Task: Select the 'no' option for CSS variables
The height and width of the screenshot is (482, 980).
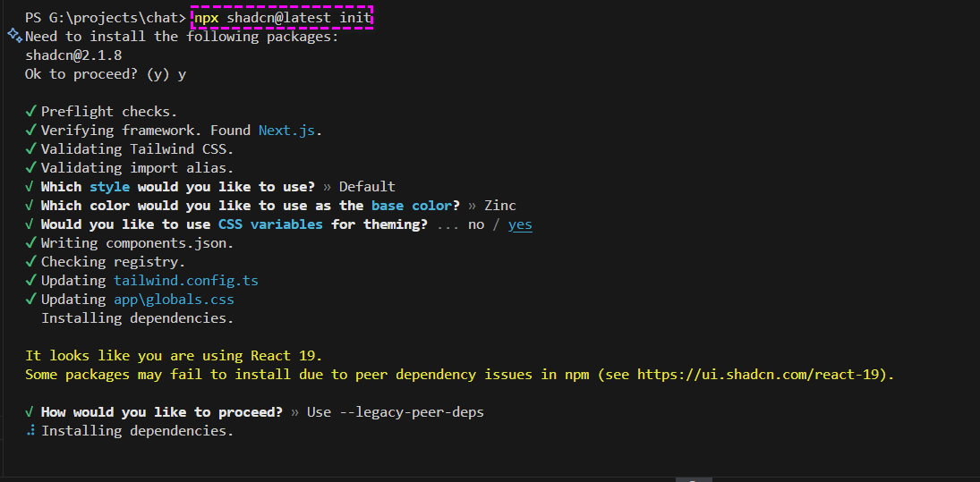Action: click(x=475, y=224)
